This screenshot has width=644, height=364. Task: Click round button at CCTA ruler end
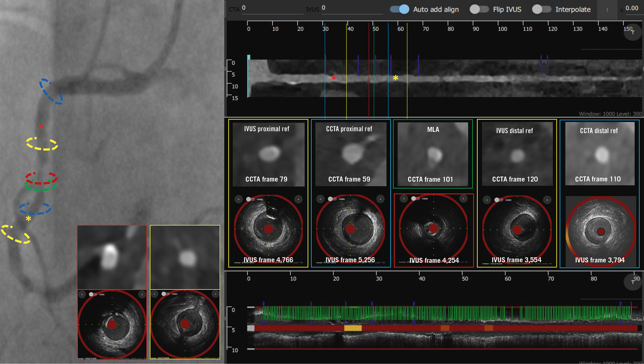coord(632,32)
